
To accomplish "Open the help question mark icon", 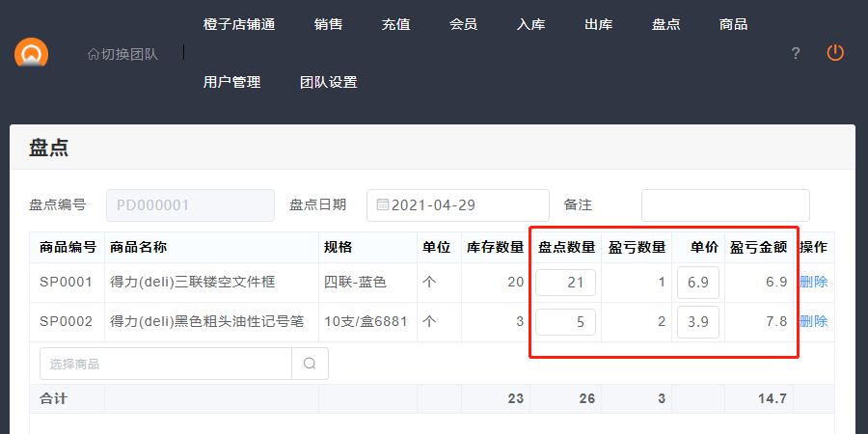I will tap(796, 53).
